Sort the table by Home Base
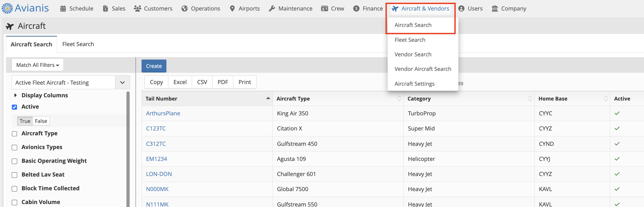 [572, 99]
